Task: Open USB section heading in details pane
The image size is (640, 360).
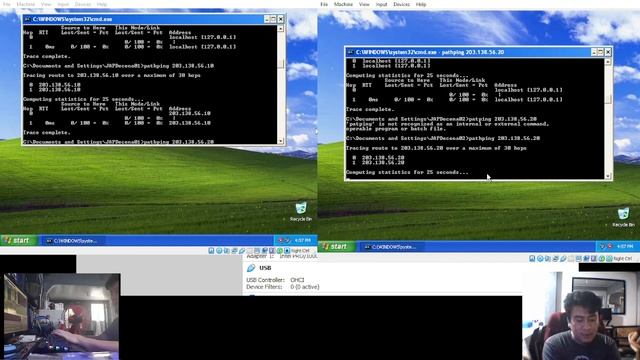Action: (x=265, y=268)
